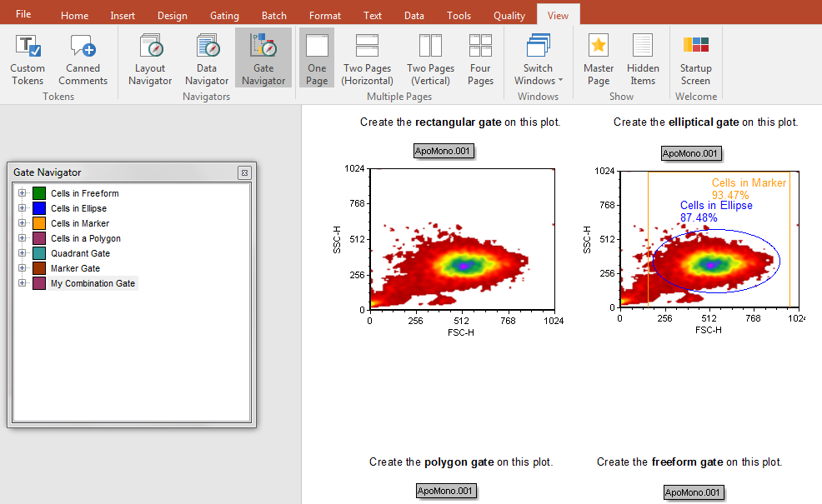Select Two Pages Vertical layout

tap(430, 60)
